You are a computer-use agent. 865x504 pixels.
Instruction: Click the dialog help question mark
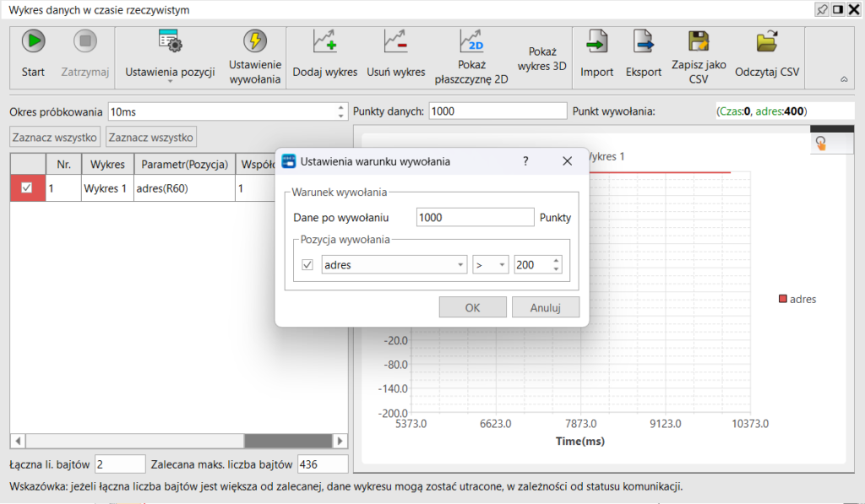[525, 161]
